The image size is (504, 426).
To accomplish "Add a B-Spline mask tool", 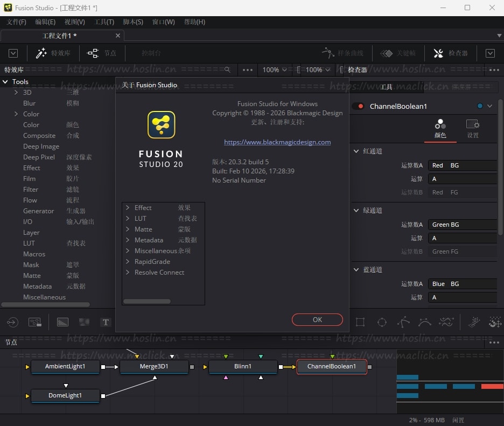I will 425,322.
